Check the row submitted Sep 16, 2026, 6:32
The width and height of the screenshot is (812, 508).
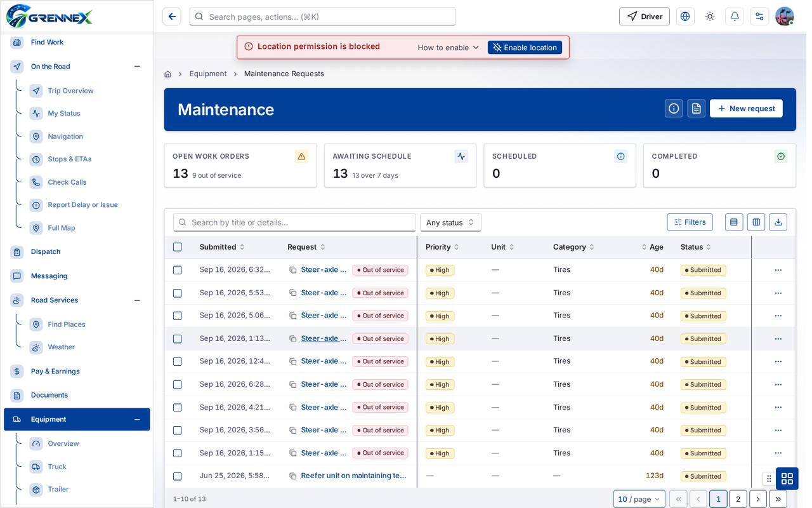click(178, 270)
